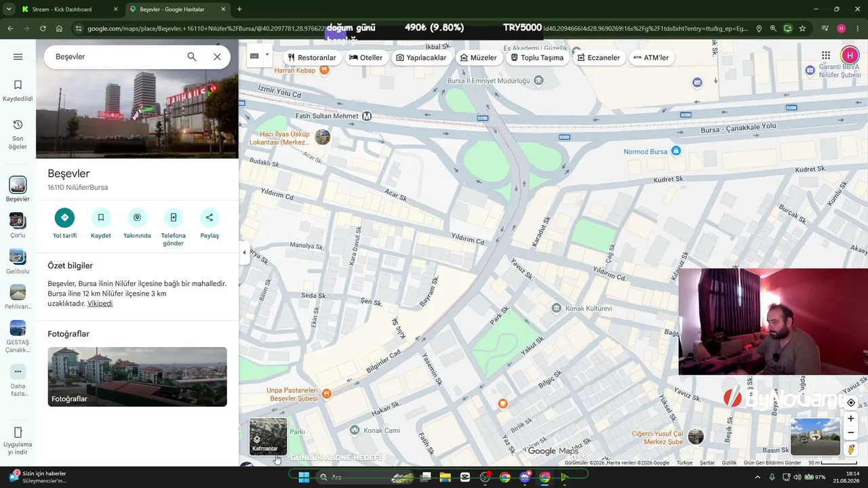The width and height of the screenshot is (868, 488).
Task: Open the Vikipedi link
Action: point(100,304)
